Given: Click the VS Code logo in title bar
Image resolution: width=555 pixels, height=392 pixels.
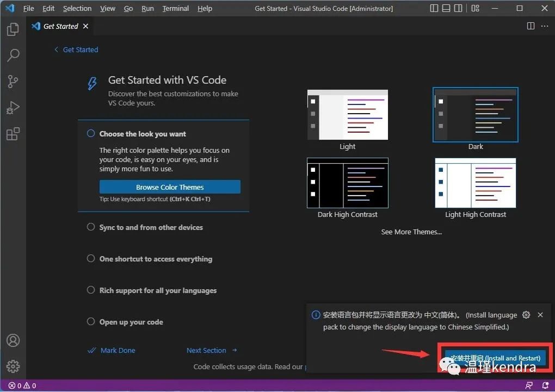Looking at the screenshot, I should point(10,8).
